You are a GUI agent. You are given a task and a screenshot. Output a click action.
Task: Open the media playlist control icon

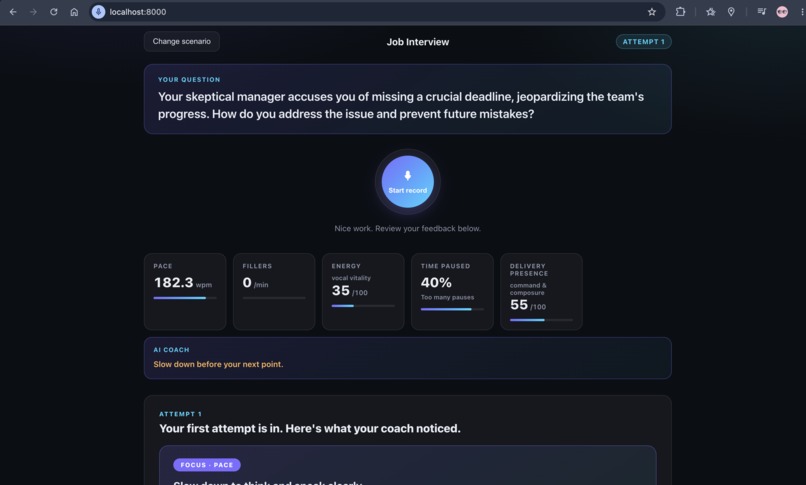point(761,12)
